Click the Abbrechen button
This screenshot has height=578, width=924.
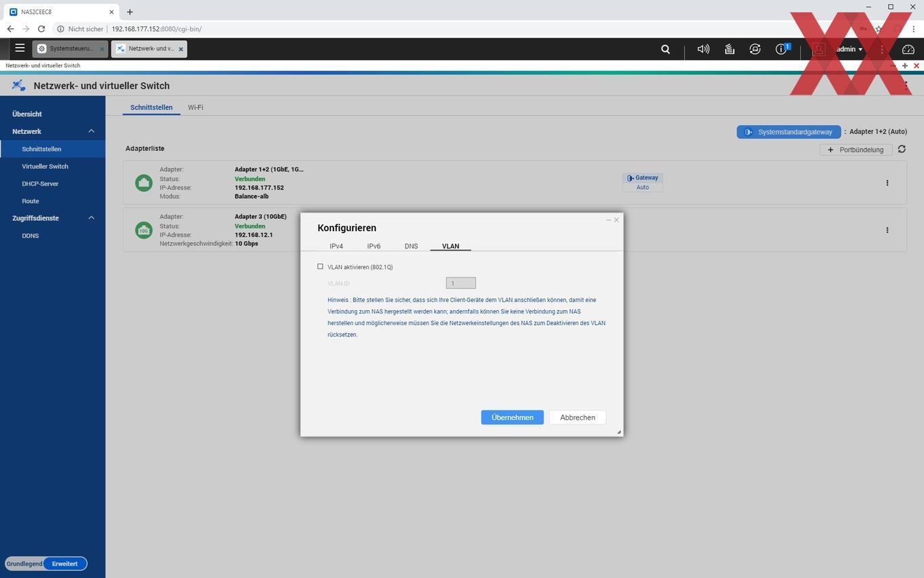click(x=577, y=418)
